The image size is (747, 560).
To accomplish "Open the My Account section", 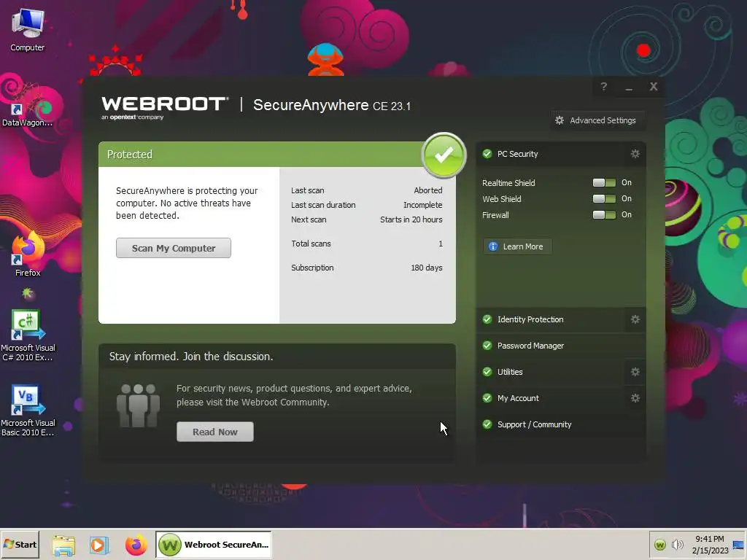I will click(x=550, y=398).
